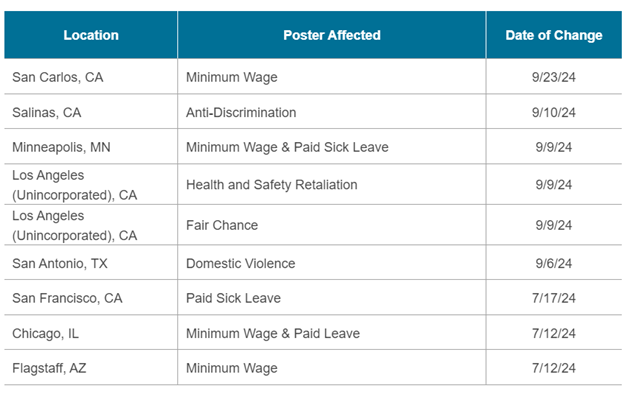Screen dimensions: 624x408
Task: Select the Flagstaff, AZ location cell
Action: coord(49,369)
